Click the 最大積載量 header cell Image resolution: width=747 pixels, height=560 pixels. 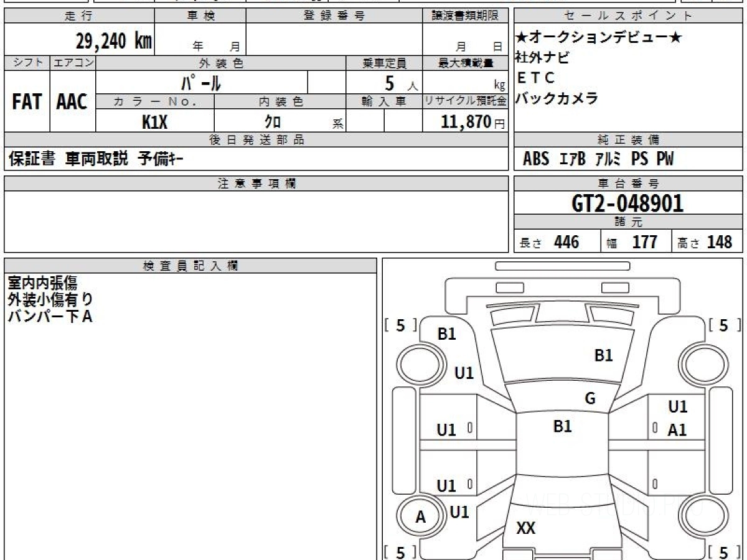465,63
